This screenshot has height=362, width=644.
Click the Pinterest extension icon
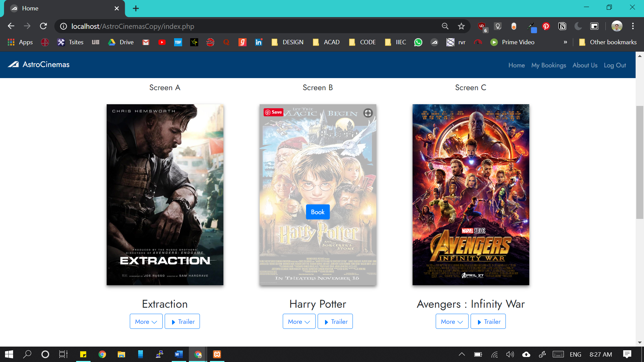click(x=546, y=26)
